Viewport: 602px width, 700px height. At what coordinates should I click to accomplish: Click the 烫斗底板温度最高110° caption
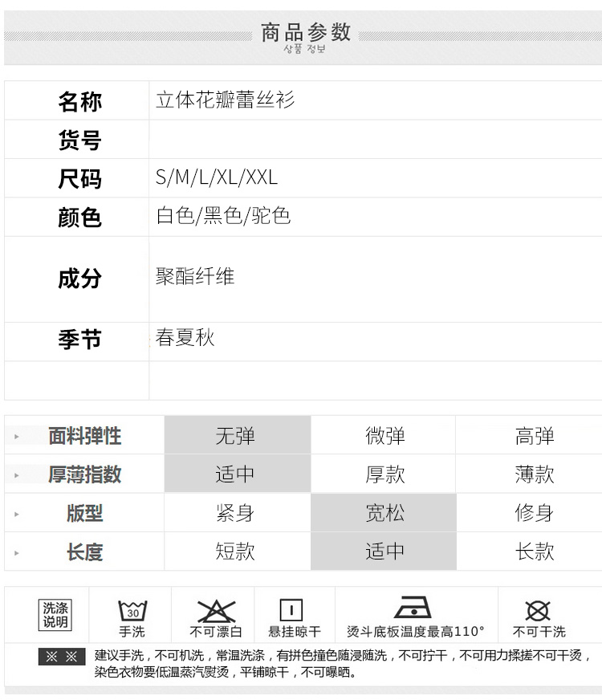point(416,632)
